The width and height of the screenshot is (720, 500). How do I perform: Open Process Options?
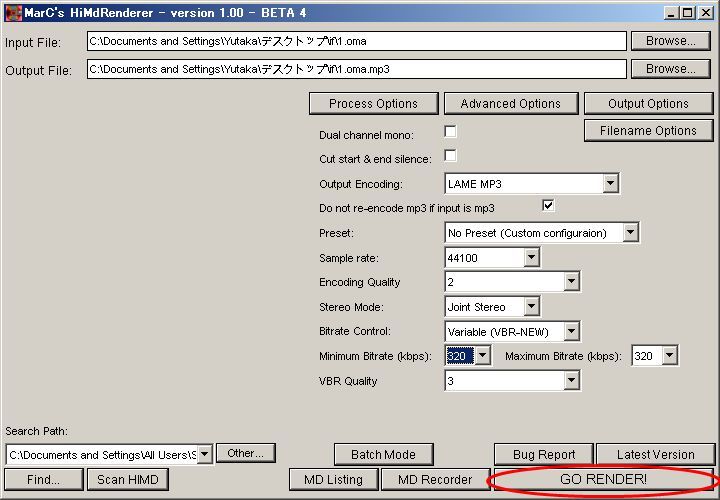point(373,104)
